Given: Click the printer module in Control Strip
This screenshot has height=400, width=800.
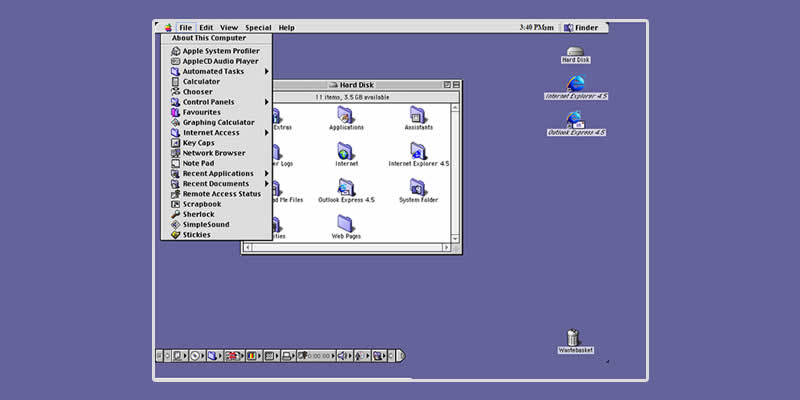Looking at the screenshot, I should tap(289, 356).
